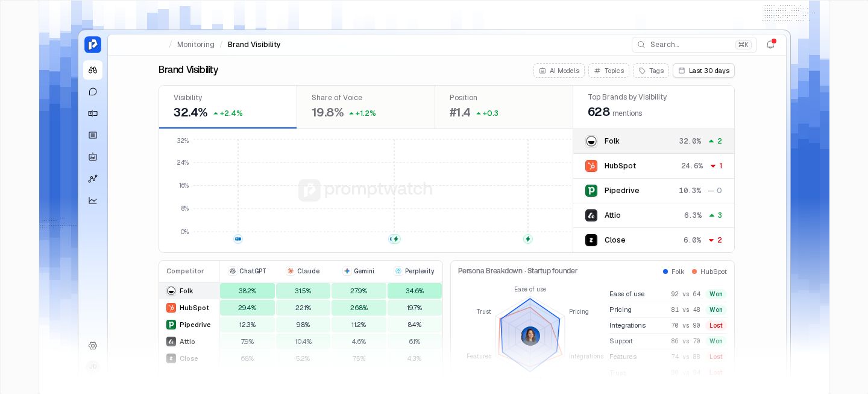Click the Won badge in Support row

(716, 342)
